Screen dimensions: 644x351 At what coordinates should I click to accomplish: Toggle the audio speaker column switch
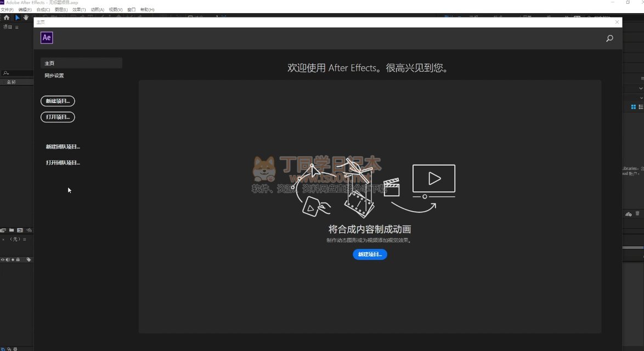pyautogui.click(x=8, y=259)
